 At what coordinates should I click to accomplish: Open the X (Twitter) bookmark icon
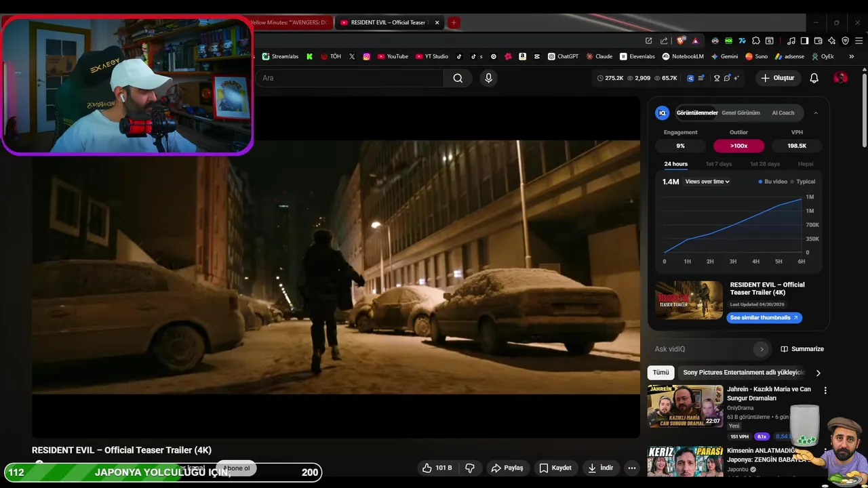(352, 56)
